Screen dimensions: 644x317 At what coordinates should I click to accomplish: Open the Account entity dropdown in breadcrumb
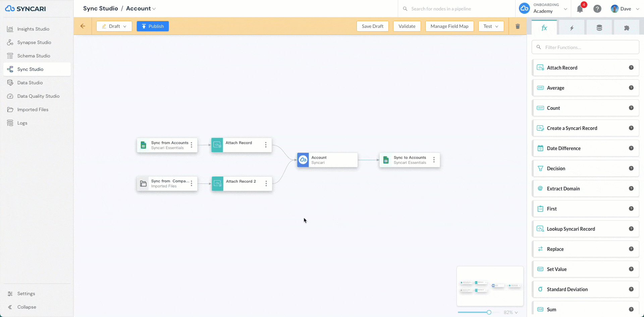tap(141, 8)
